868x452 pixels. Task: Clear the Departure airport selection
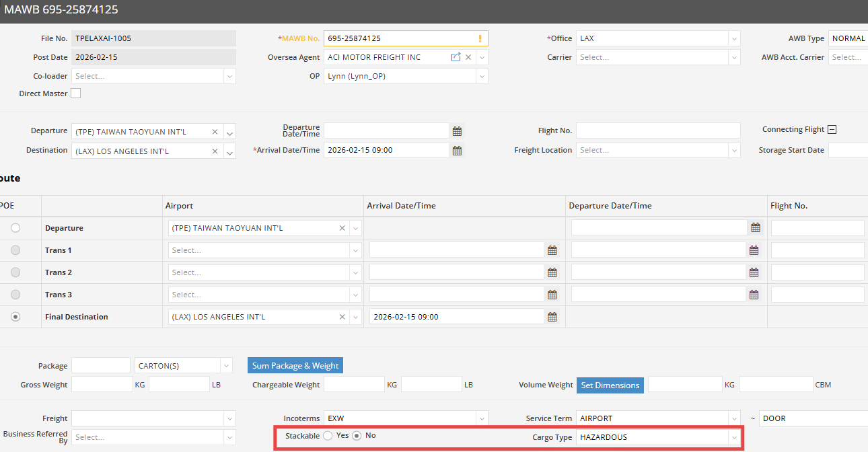[x=215, y=132]
